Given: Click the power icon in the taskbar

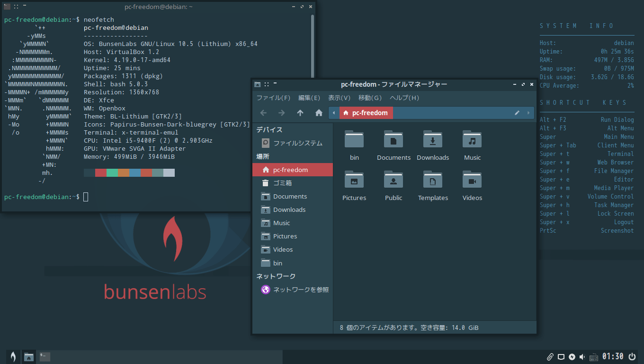Looking at the screenshot, I should coord(632,356).
